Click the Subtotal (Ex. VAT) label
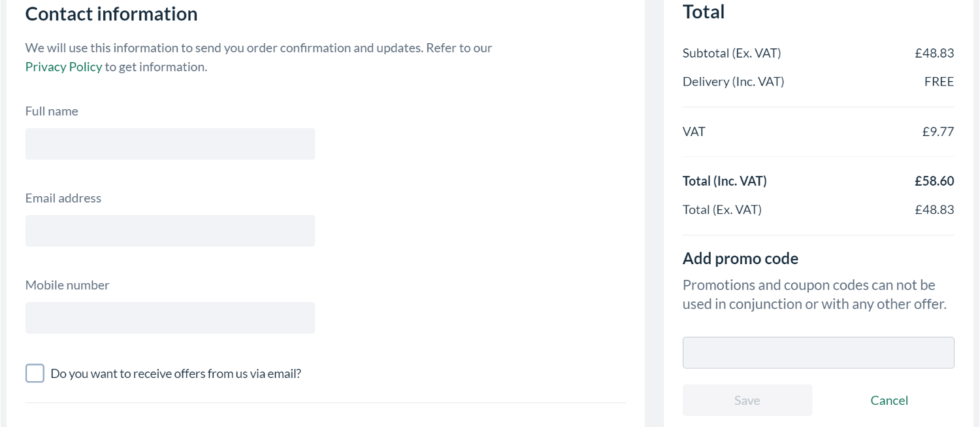 point(732,53)
